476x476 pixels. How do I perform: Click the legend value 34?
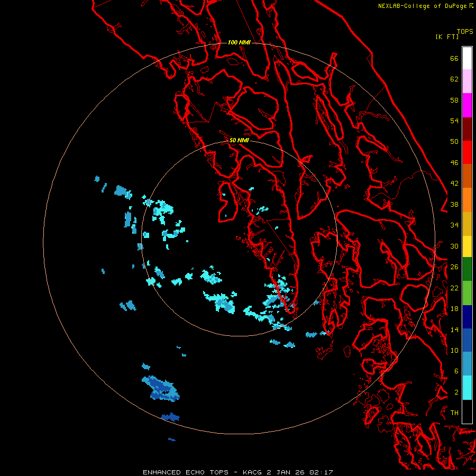[x=454, y=225]
